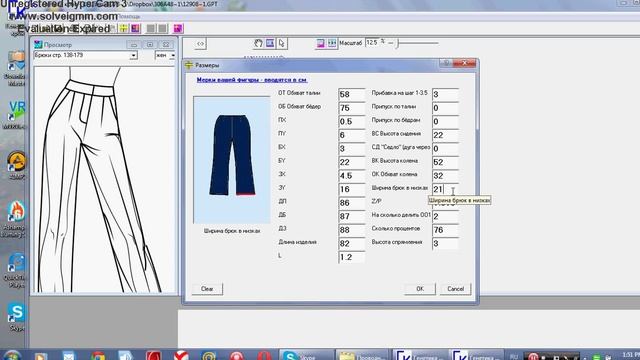Screen dimensions: 640x360
Task: Open the жен gender dropdown
Action: 173,55
